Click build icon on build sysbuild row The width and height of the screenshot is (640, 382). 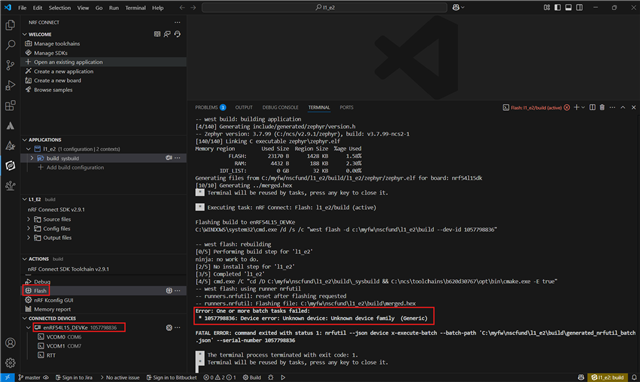[x=169, y=158]
